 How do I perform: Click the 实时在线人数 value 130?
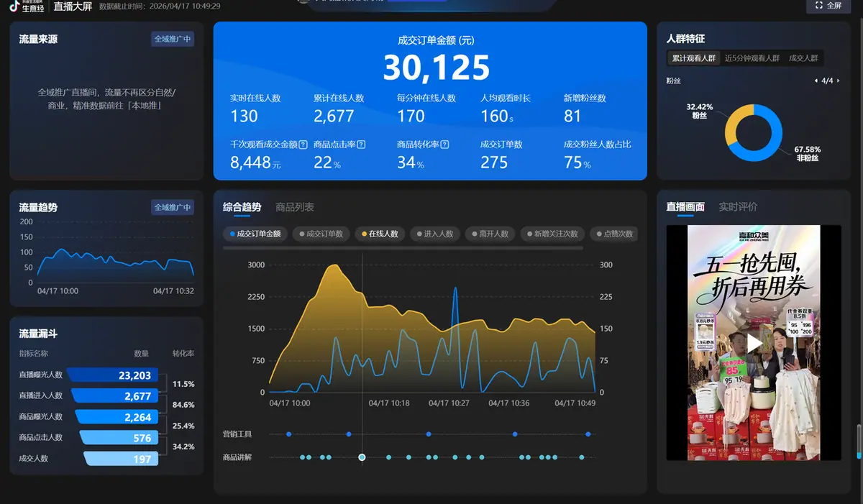tap(244, 116)
